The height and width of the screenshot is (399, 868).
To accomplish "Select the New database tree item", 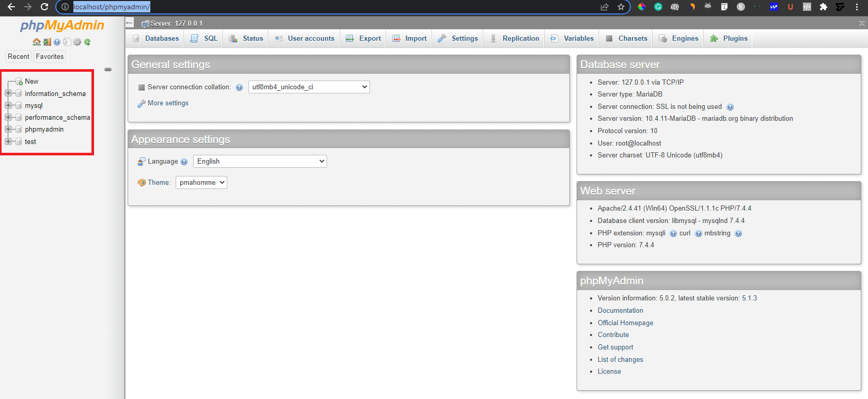I will 32,82.
